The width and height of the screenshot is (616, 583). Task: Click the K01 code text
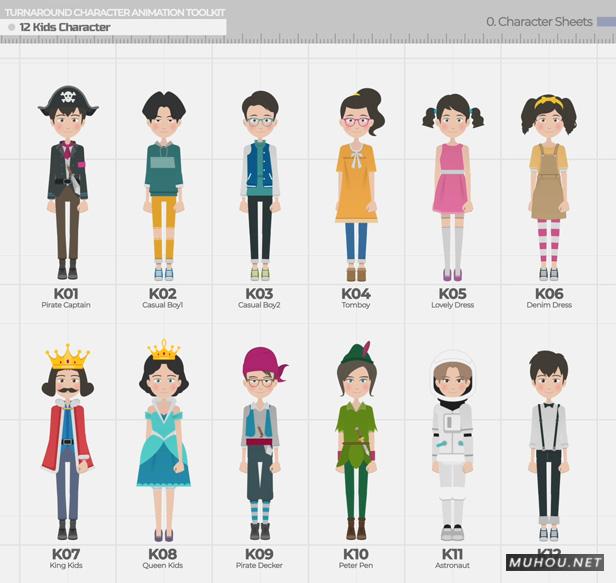(66, 293)
